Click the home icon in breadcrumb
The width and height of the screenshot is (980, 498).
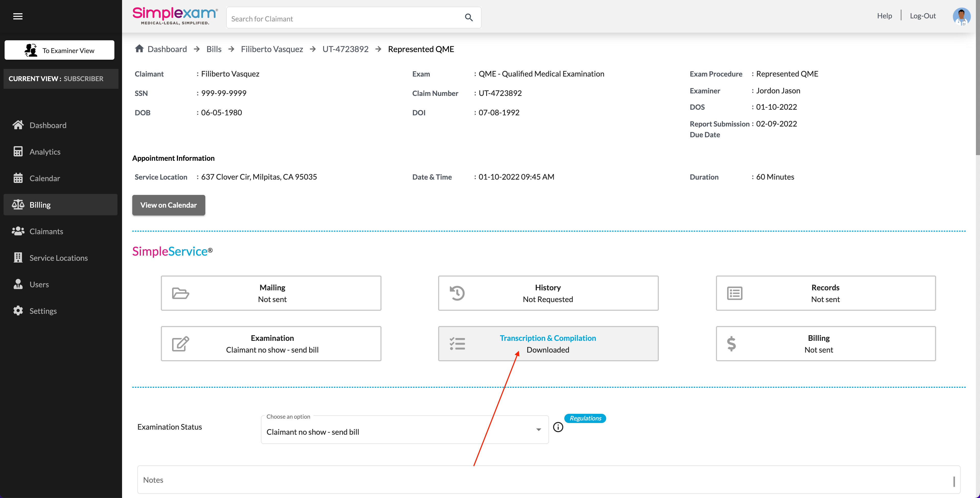[139, 49]
